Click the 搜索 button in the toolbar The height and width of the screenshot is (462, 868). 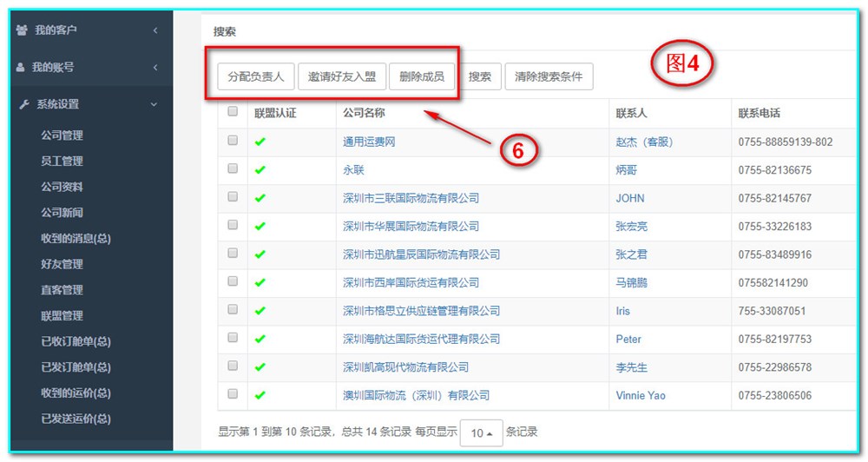coord(479,76)
